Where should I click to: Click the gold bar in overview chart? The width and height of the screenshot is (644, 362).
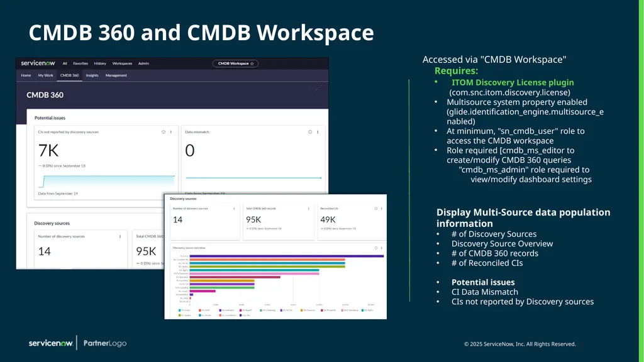pos(222,281)
